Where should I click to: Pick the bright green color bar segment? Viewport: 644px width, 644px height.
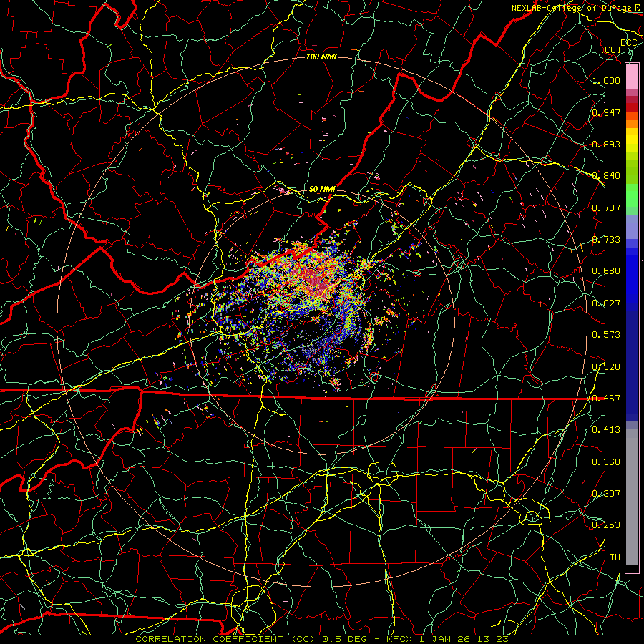click(x=632, y=195)
